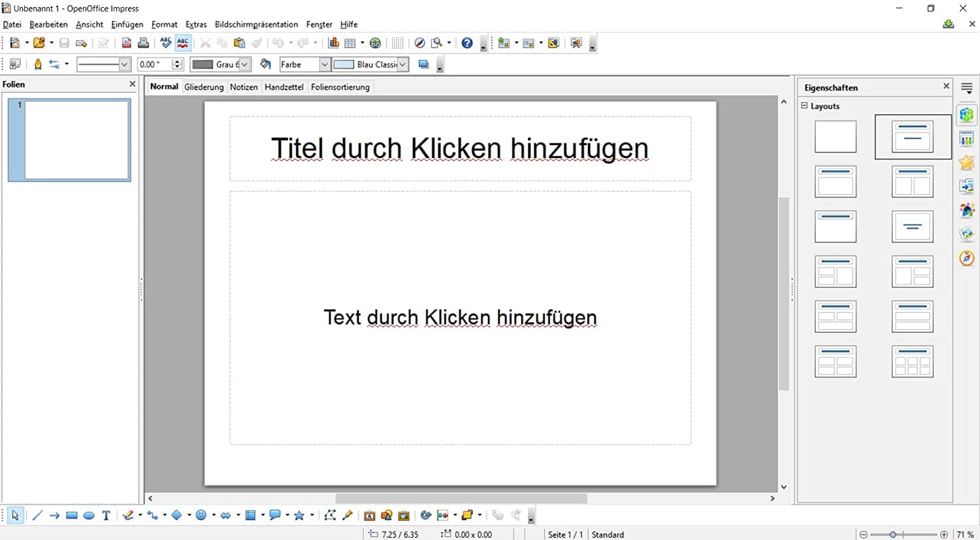The image size is (980, 540).
Task: Click 'Text durch Klicken hinzufügen' placeholder
Action: 460,318
